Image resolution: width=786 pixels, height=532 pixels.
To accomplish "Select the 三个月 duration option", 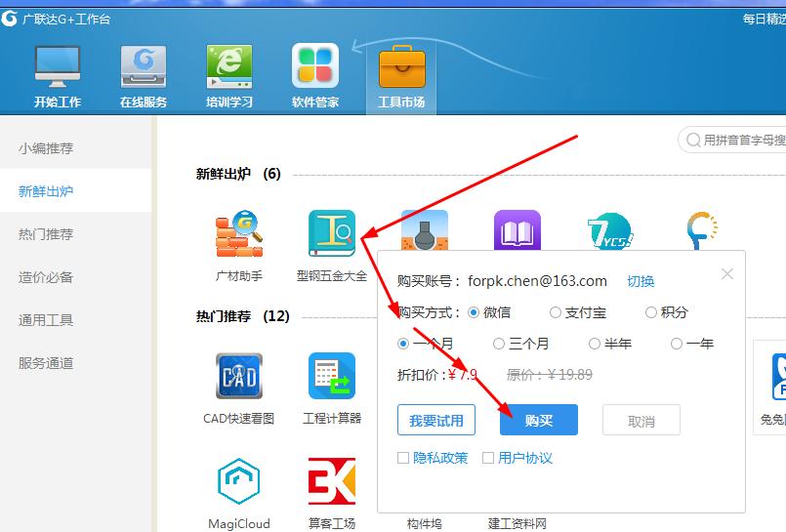I will click(x=498, y=344).
